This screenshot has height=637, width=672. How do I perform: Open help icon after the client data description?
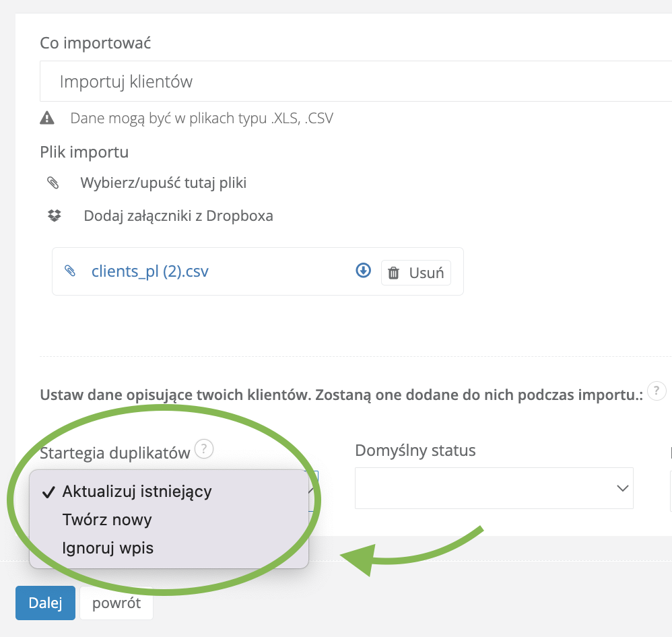coord(657,391)
